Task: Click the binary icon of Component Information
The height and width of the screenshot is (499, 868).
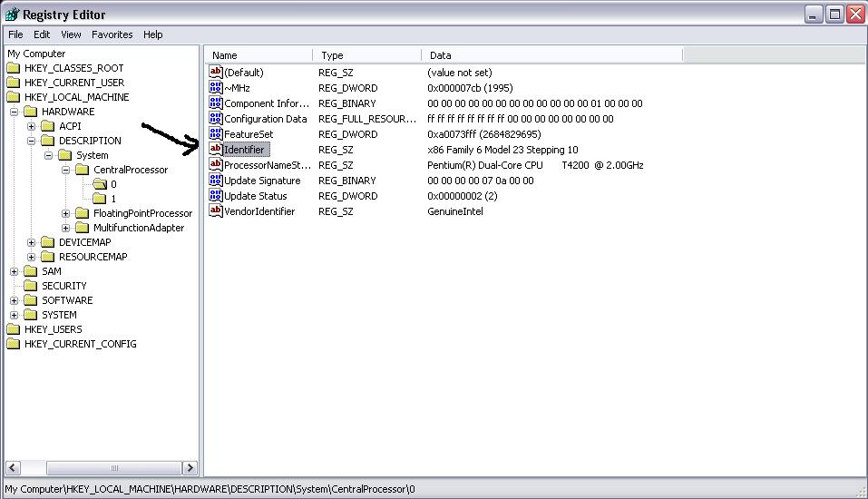Action: tap(215, 103)
